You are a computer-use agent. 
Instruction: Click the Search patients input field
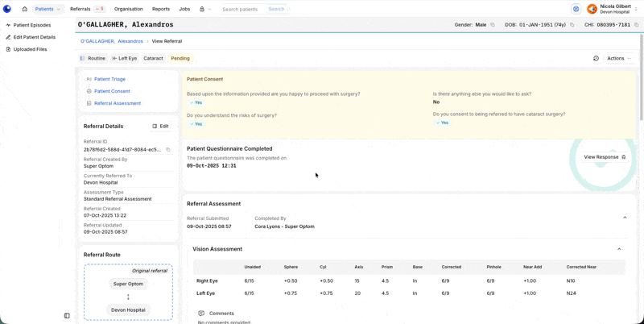coord(242,9)
